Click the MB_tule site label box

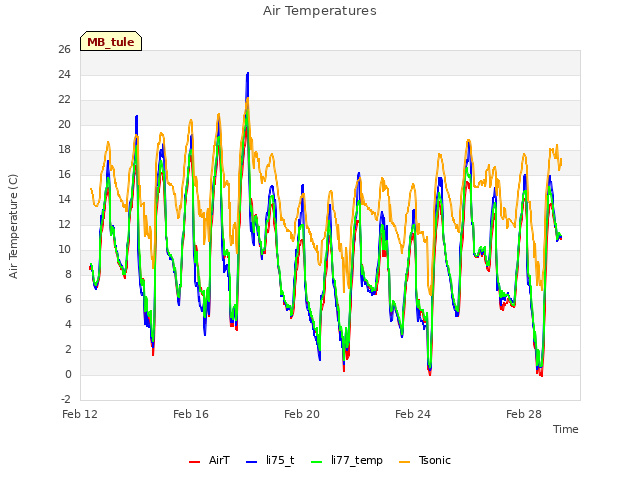coord(111,41)
